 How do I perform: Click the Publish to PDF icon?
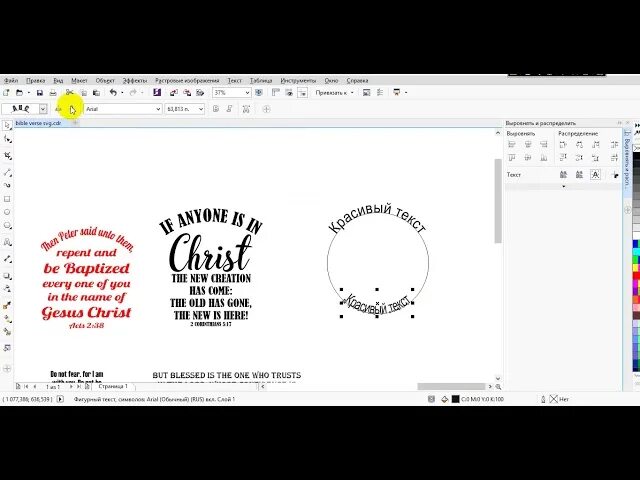coord(200,93)
